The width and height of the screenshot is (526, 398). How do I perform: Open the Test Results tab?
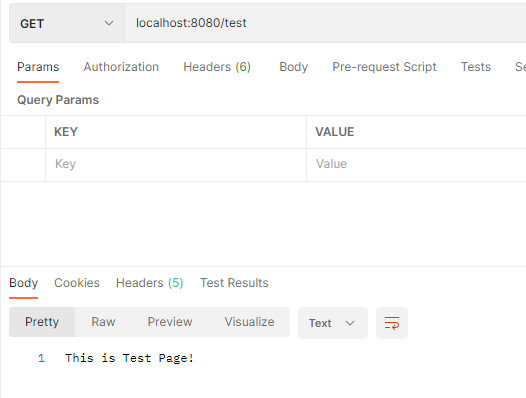pyautogui.click(x=234, y=283)
